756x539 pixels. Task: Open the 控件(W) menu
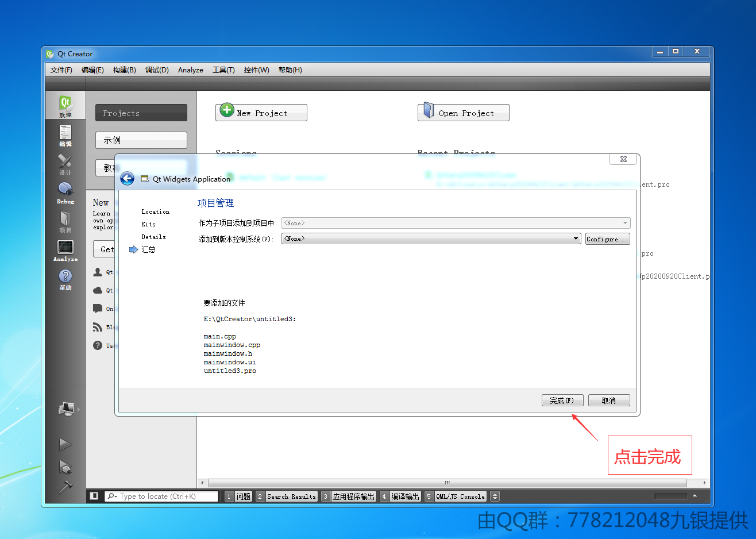coord(256,70)
